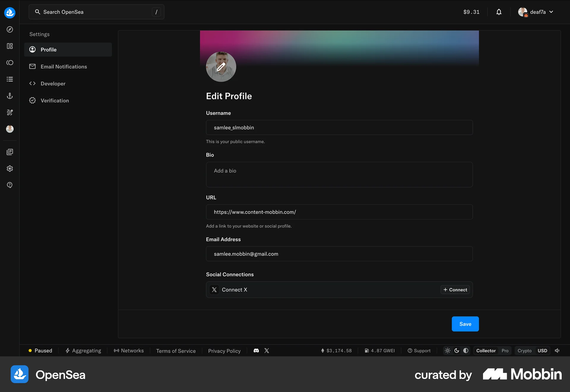
Task: Click the OpenSea logo at top left
Action: [x=10, y=13]
